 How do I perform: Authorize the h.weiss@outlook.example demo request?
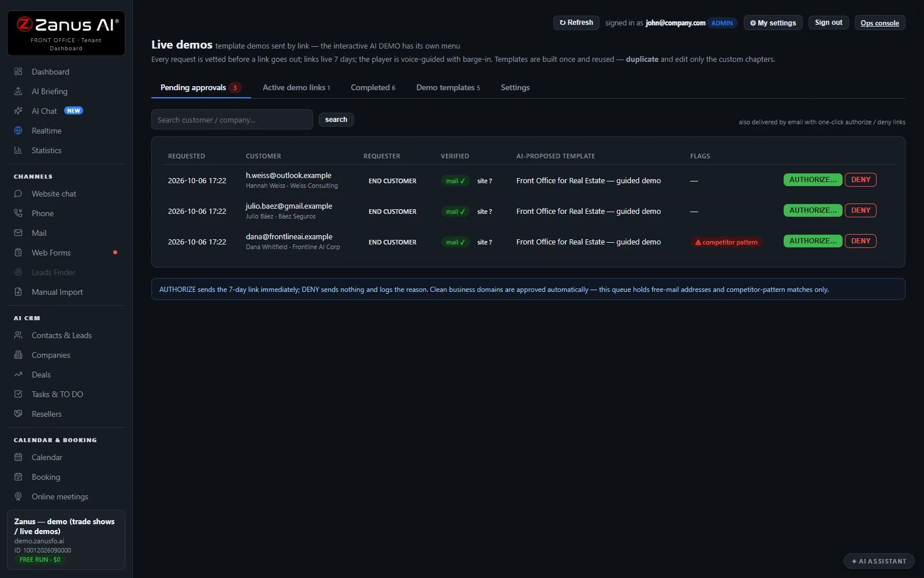pyautogui.click(x=813, y=180)
